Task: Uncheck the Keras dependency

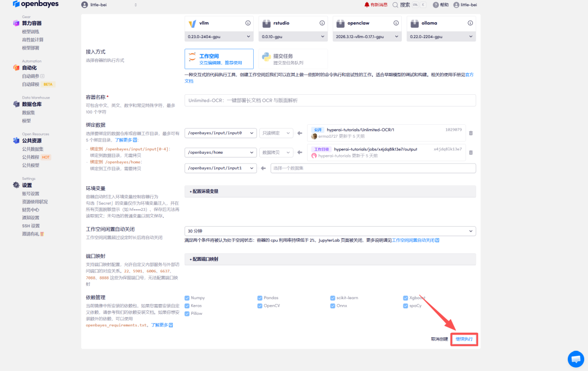Action: (187, 306)
